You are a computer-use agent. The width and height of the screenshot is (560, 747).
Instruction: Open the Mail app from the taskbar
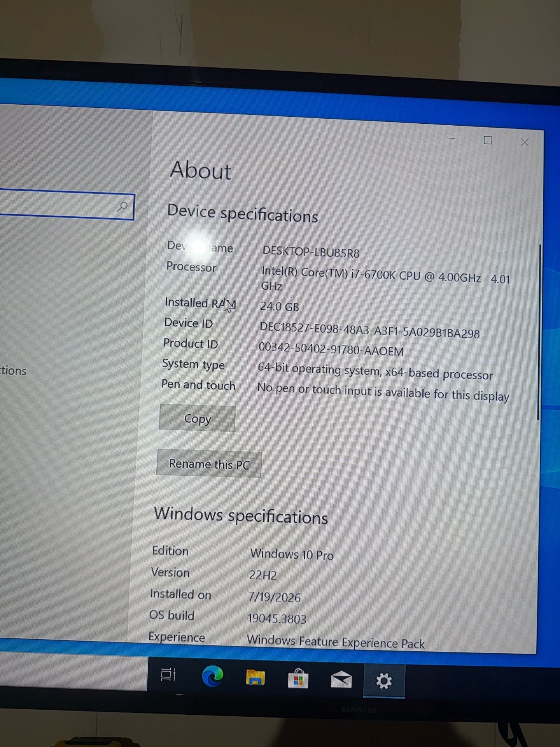341,679
